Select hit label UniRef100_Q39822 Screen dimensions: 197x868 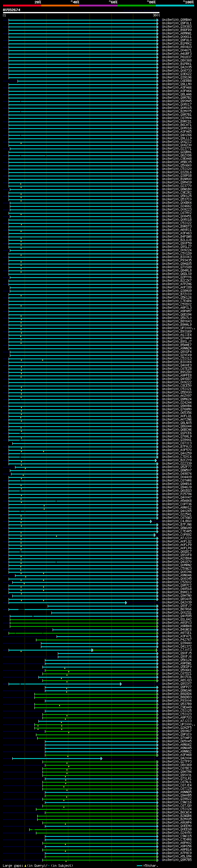[x=177, y=799]
